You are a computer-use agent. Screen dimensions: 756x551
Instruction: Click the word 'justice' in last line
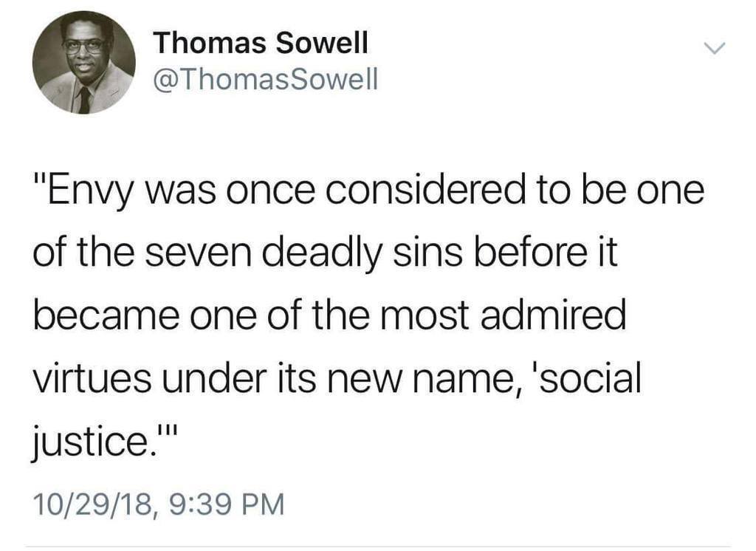(89, 441)
